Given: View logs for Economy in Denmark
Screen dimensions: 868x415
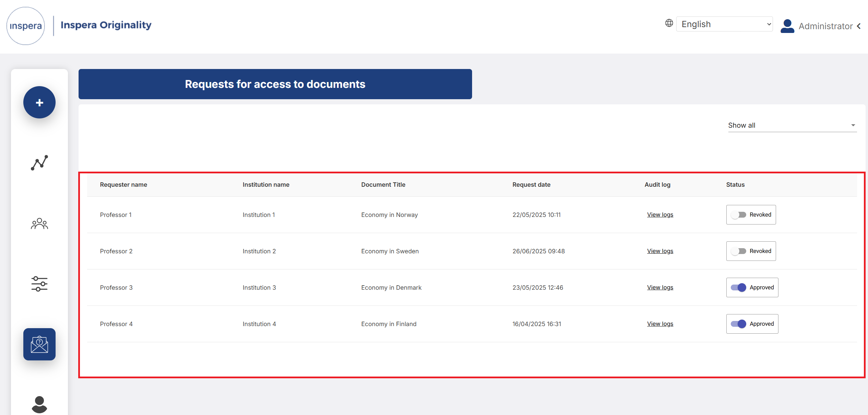Looking at the screenshot, I should 660,287.
